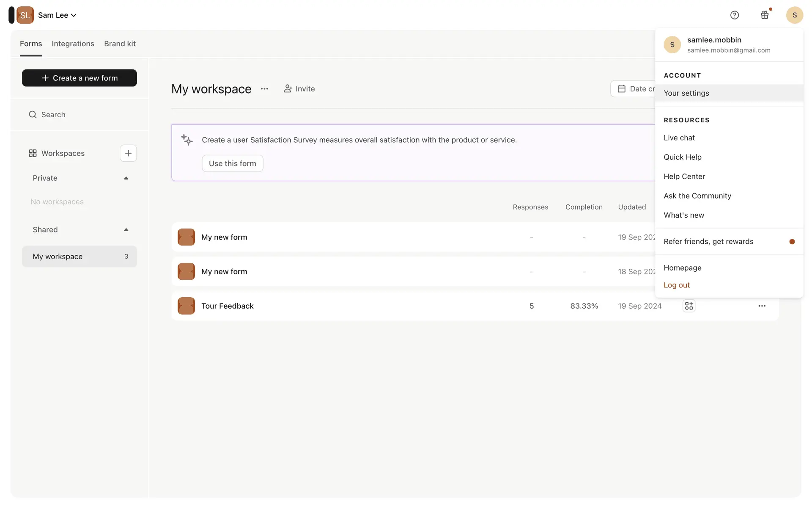Open My workspace three-dot options
Viewport: 812px width, 508px height.
click(x=264, y=89)
